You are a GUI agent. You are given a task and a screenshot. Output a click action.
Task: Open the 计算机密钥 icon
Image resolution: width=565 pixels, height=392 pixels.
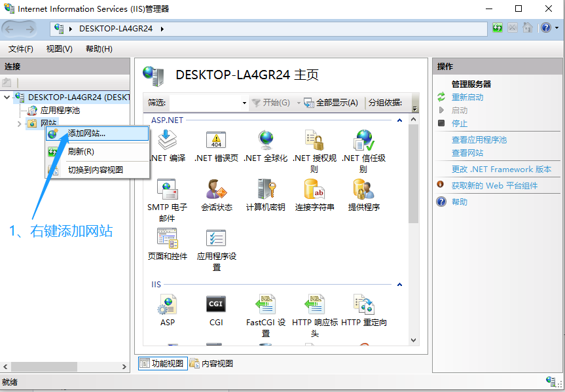coord(266,190)
